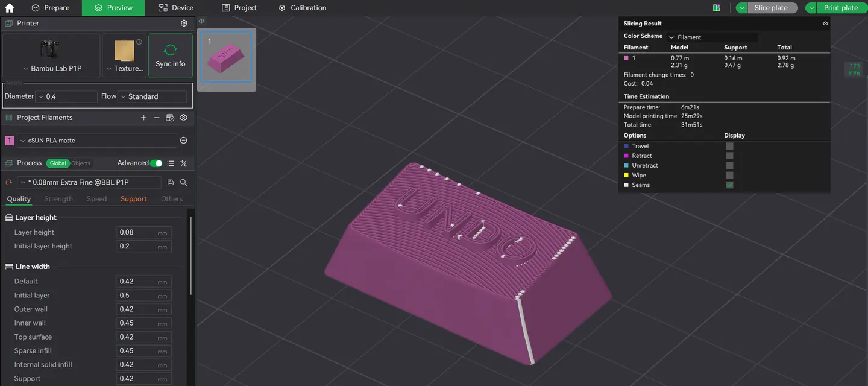Switch to Preview tab
This screenshot has height=386, width=868.
[x=113, y=8]
